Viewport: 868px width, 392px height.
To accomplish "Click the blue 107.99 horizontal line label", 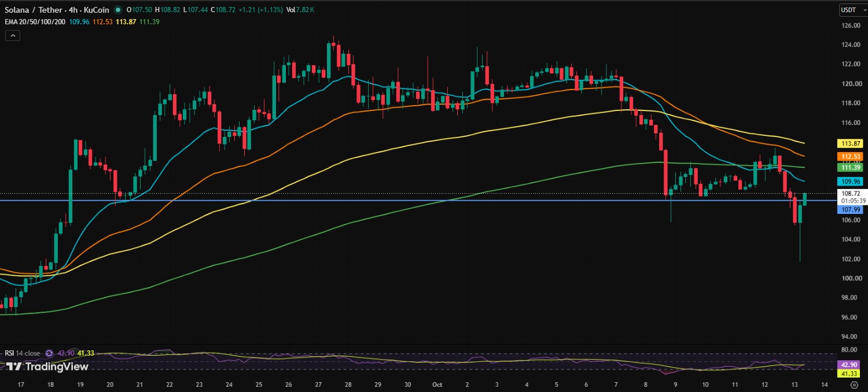I will [849, 210].
